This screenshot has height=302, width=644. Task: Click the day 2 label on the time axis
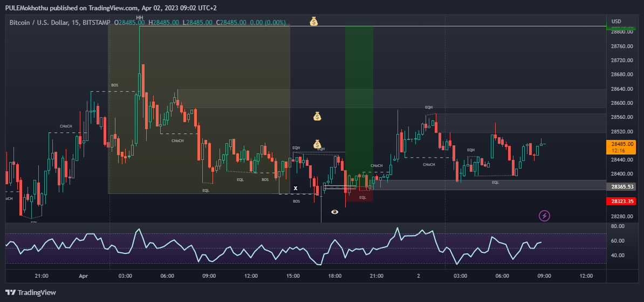click(x=419, y=276)
